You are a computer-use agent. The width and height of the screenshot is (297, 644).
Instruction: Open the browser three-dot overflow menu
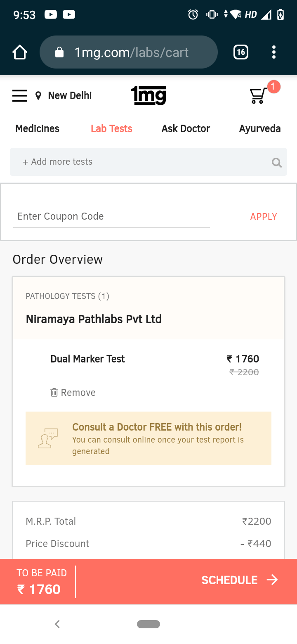tap(274, 52)
